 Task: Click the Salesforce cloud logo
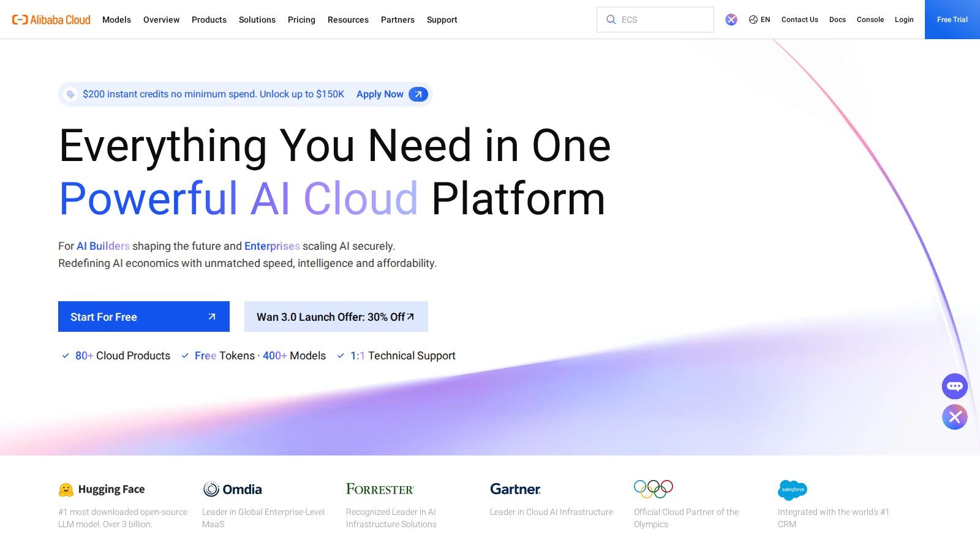tap(793, 490)
